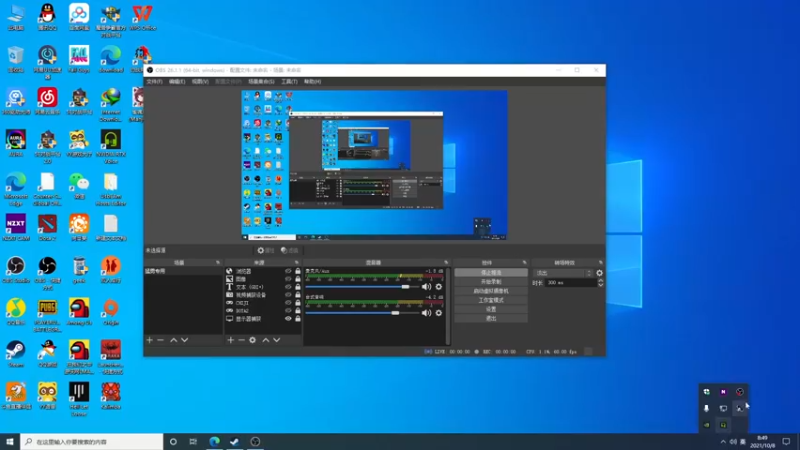Open the File menu in OBS
Screen dimensions: 800x450
click(x=154, y=82)
